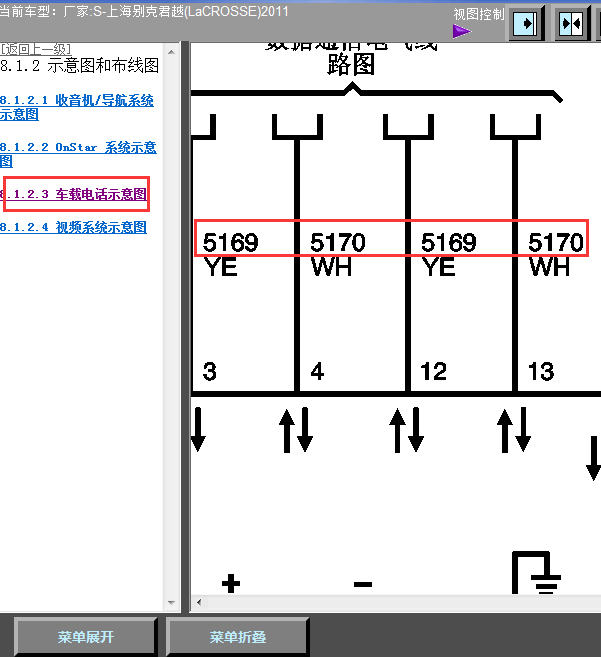The image size is (601, 657).
Task: Click the ground symbol in the diagram
Action: point(536,573)
